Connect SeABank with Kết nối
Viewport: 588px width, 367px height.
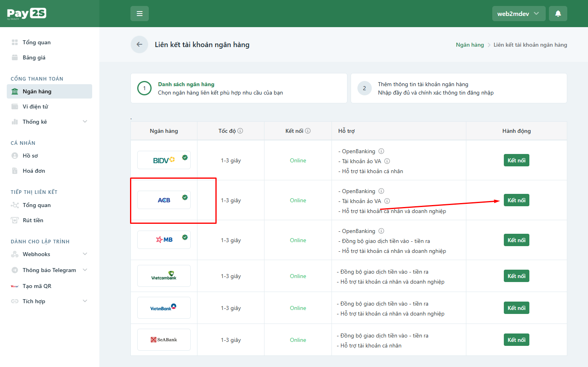point(517,340)
